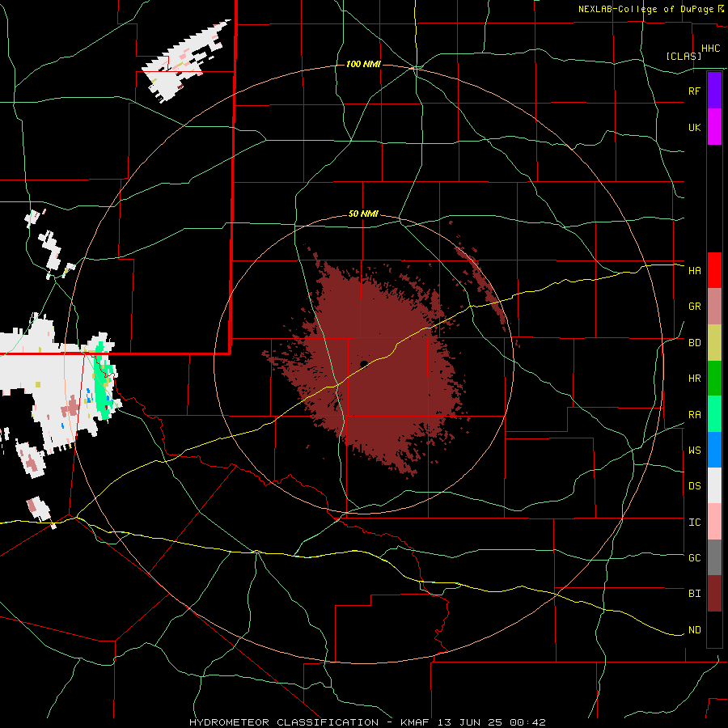Click the HA red legend swatch

pyautogui.click(x=714, y=270)
